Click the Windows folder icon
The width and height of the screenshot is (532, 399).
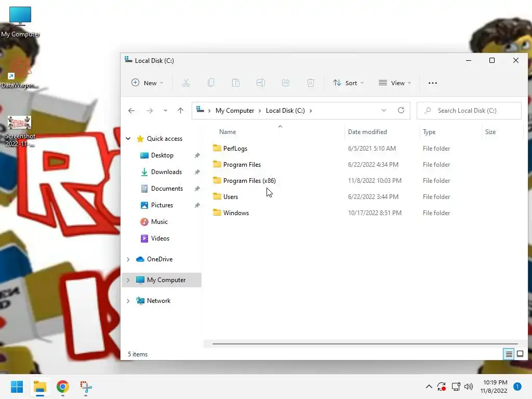point(217,212)
